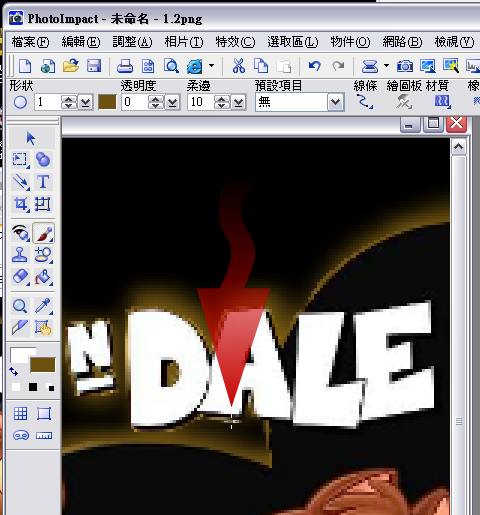The width and height of the screenshot is (480, 515).
Task: Click the brush color swatch in options bar
Action: click(x=107, y=102)
